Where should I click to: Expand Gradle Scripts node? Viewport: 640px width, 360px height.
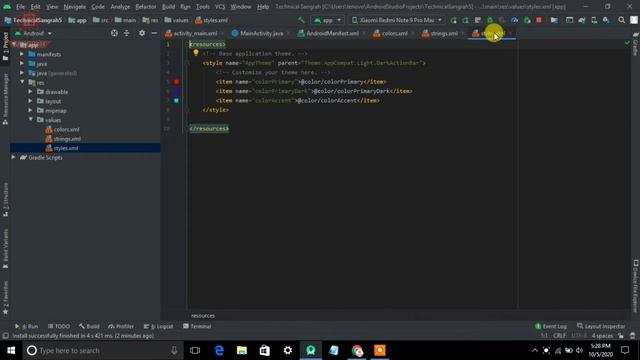click(13, 157)
